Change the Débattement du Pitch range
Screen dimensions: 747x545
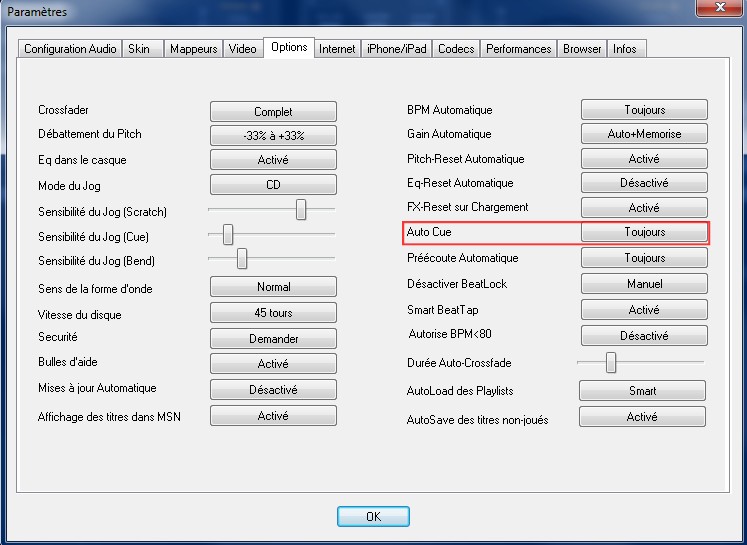click(273, 136)
